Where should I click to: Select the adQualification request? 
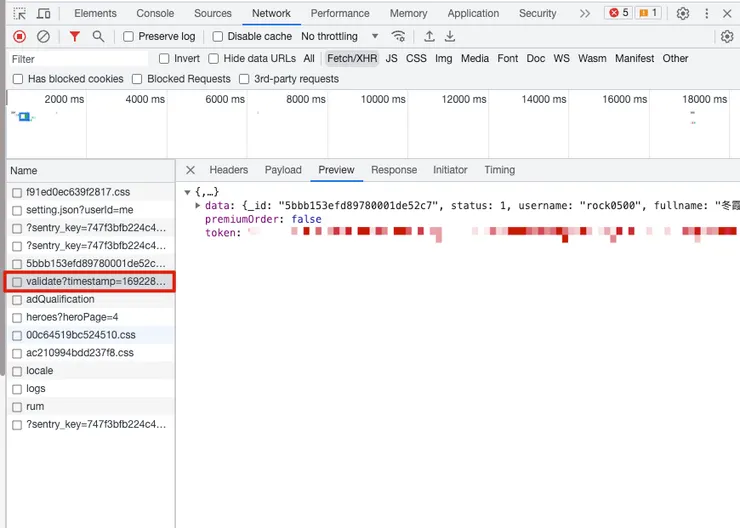click(60, 299)
